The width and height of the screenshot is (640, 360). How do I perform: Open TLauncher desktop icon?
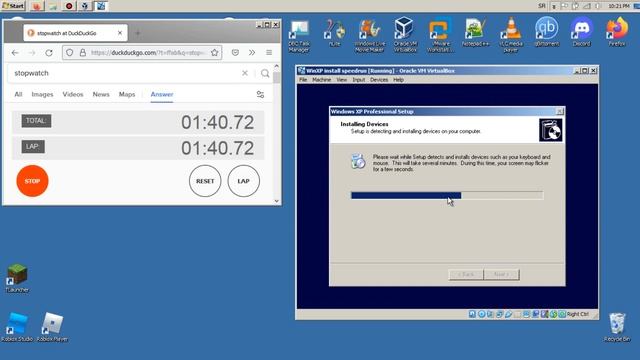[x=17, y=278]
